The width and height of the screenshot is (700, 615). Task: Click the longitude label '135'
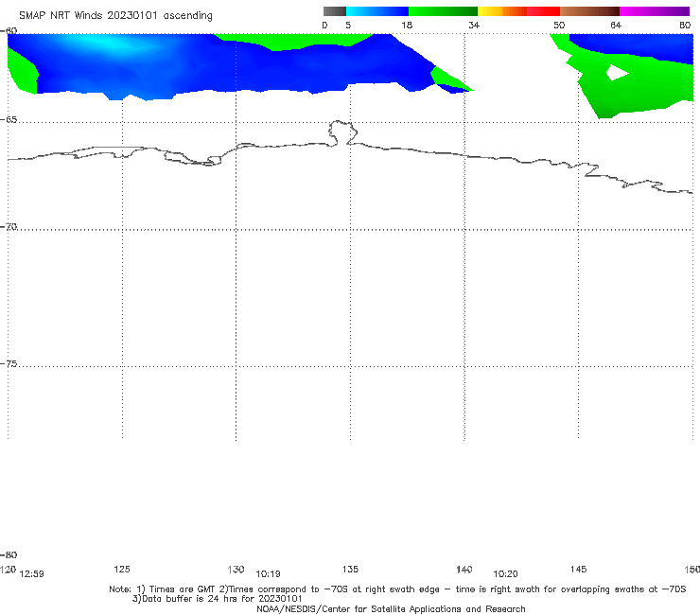350,569
